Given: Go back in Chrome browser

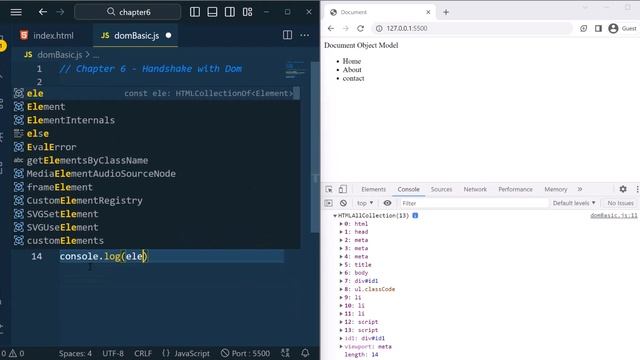Looking at the screenshot, I should [x=331, y=28].
